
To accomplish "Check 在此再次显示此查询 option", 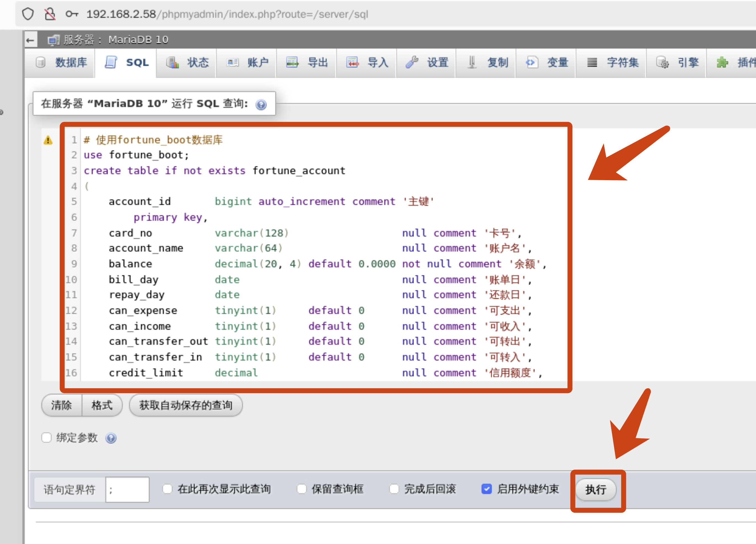I will point(167,489).
